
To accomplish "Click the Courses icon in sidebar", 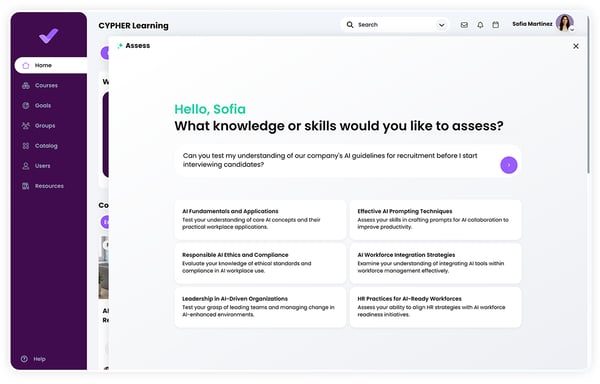I will coord(26,86).
